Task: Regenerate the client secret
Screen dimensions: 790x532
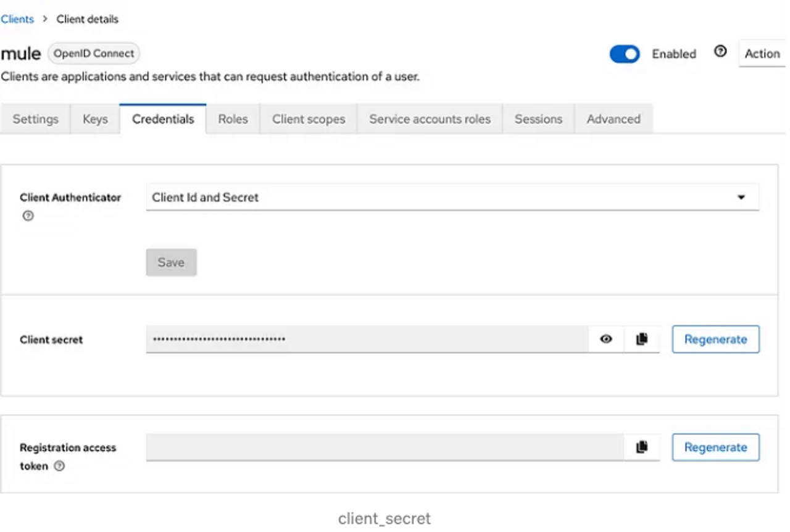Action: [715, 339]
